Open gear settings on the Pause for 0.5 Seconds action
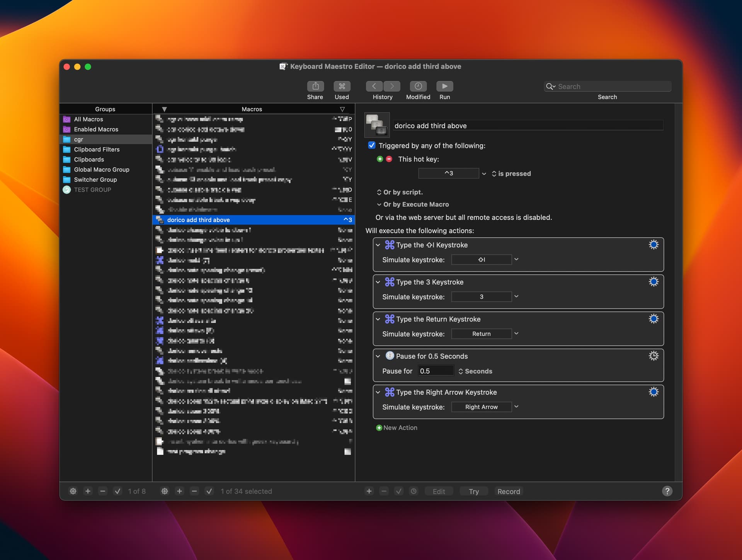Viewport: 742px width, 560px height. [654, 356]
